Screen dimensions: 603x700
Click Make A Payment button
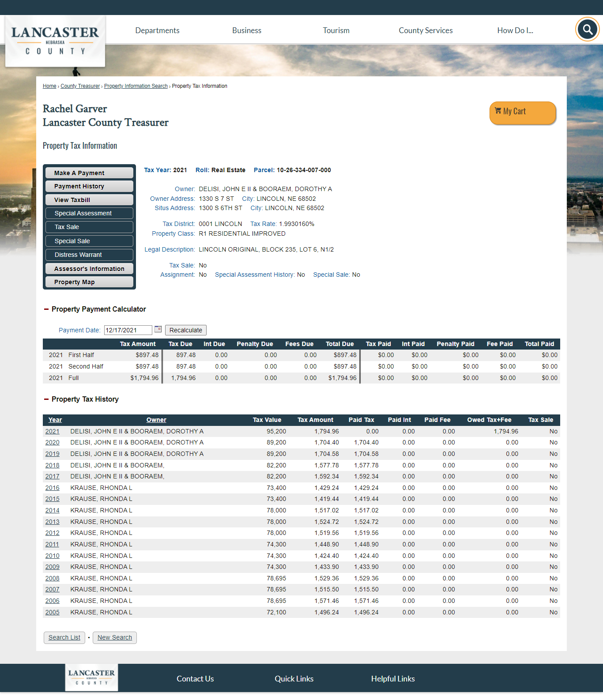89,173
